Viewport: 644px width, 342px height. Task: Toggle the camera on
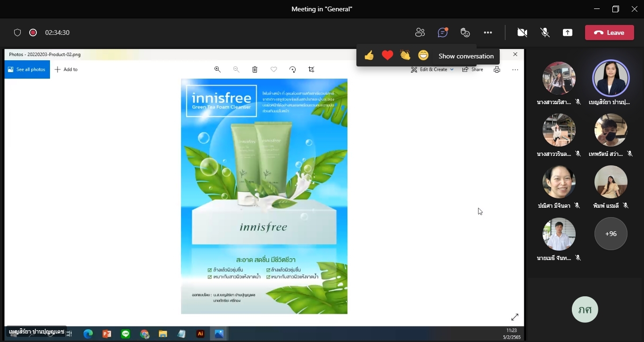pyautogui.click(x=522, y=33)
